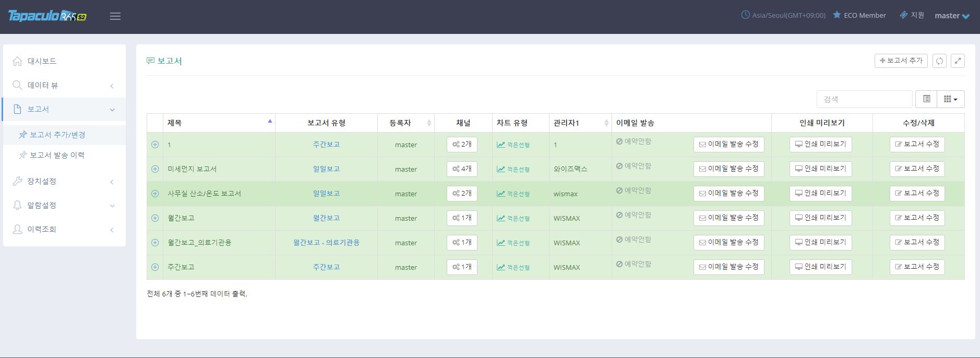Expand the 장치설정 sidebar menu
Screen dimensions: 980x358
click(x=64, y=181)
